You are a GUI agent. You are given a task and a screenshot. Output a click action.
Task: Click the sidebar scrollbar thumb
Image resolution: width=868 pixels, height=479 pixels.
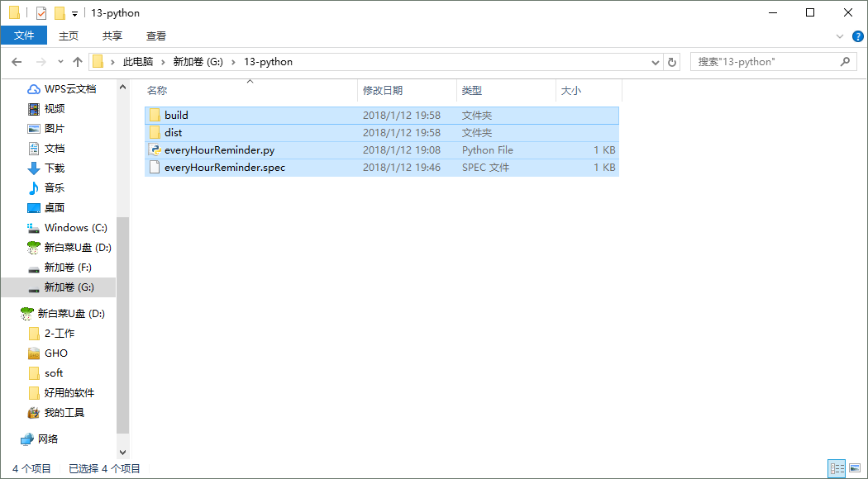123,325
